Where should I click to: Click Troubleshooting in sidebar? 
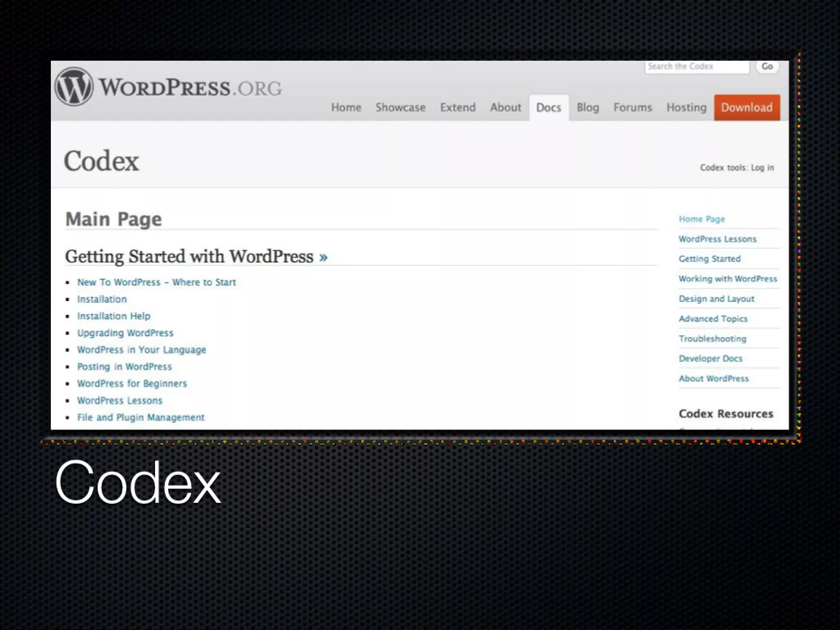click(x=712, y=338)
